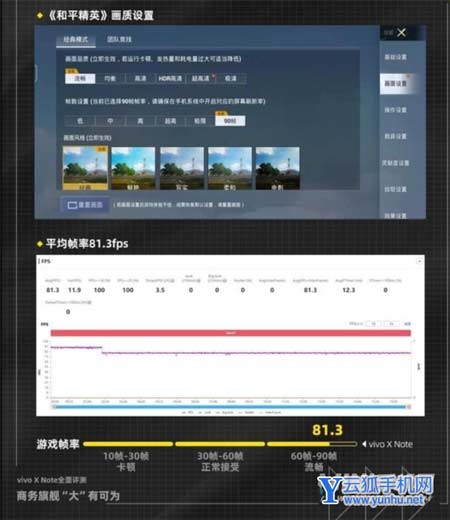The height and width of the screenshot is (520, 450).
Task: Open 操作设置 in the settings sidebar
Action: coord(396,110)
